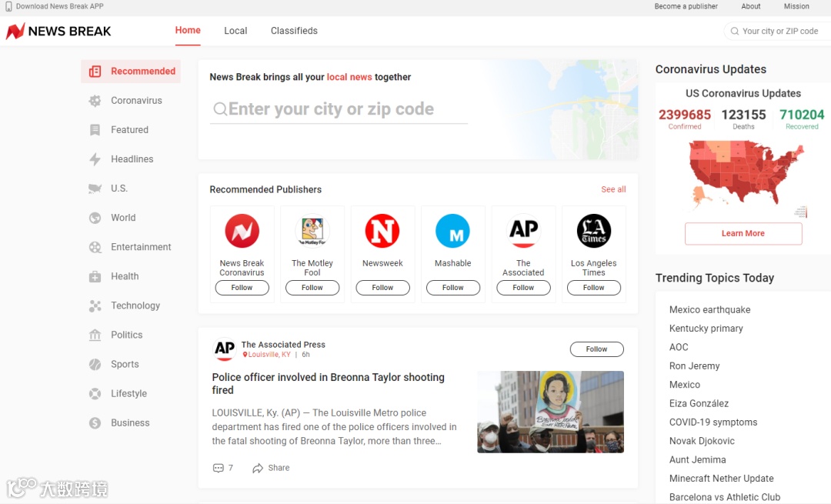Image resolution: width=831 pixels, height=504 pixels.
Task: Click the AP avatar on the article card
Action: (x=224, y=349)
